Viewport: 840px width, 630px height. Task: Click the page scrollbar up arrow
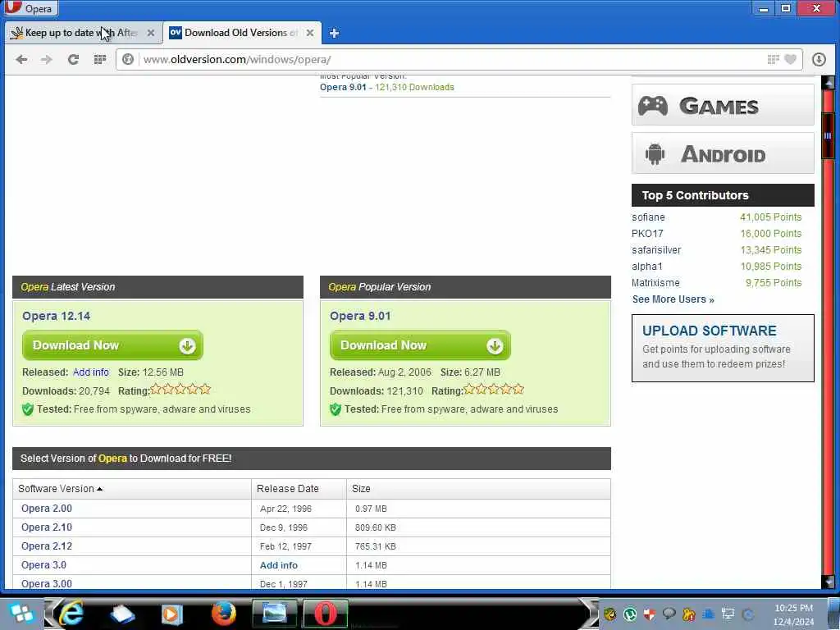coord(828,83)
